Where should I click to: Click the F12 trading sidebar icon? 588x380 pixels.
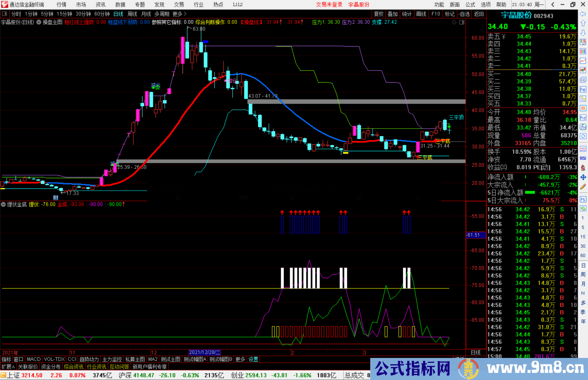(583, 118)
